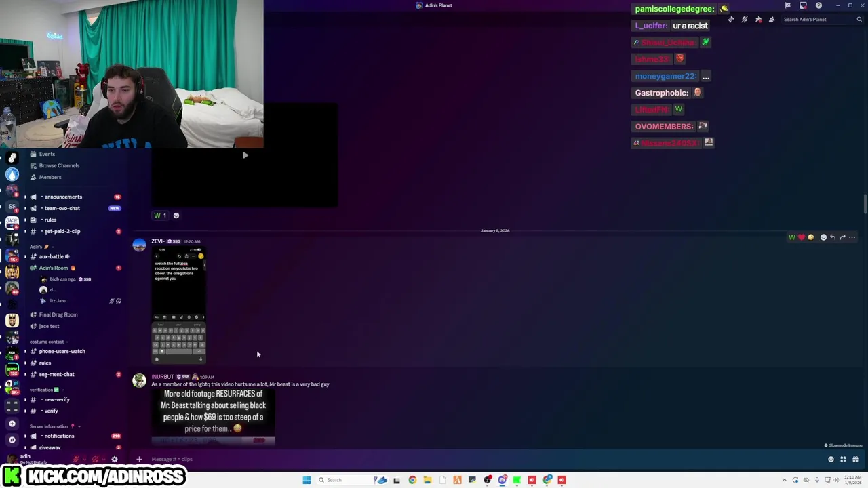This screenshot has height=488, width=868.
Task: Reply to message in hover toolbar
Action: (x=833, y=237)
